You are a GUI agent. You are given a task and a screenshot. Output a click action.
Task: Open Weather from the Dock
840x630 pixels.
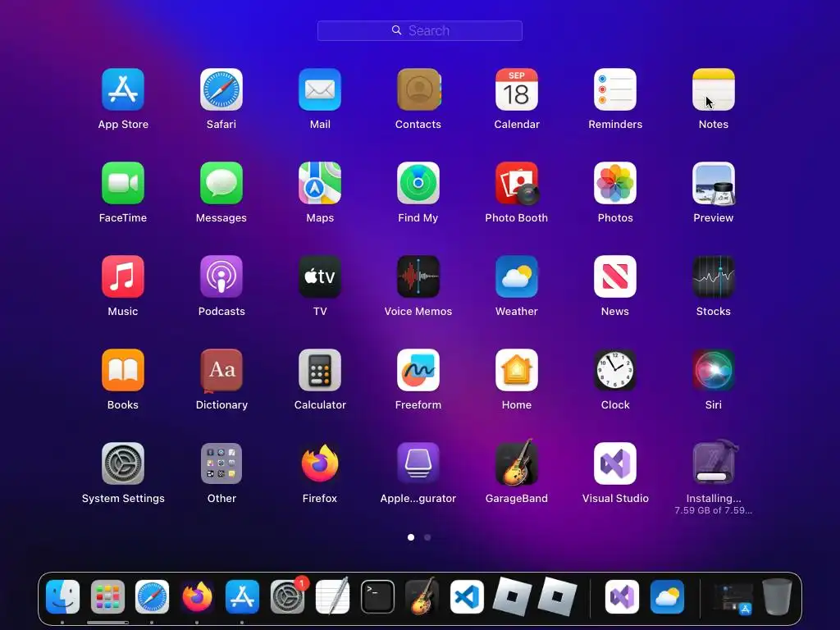[x=667, y=596]
